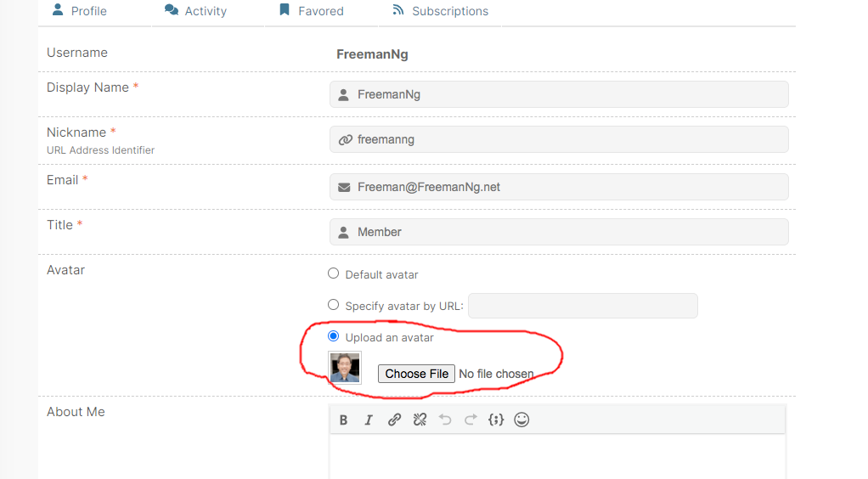Toggle bold formatting in About Me editor
Image resolution: width=868 pixels, height=479 pixels.
tap(343, 420)
